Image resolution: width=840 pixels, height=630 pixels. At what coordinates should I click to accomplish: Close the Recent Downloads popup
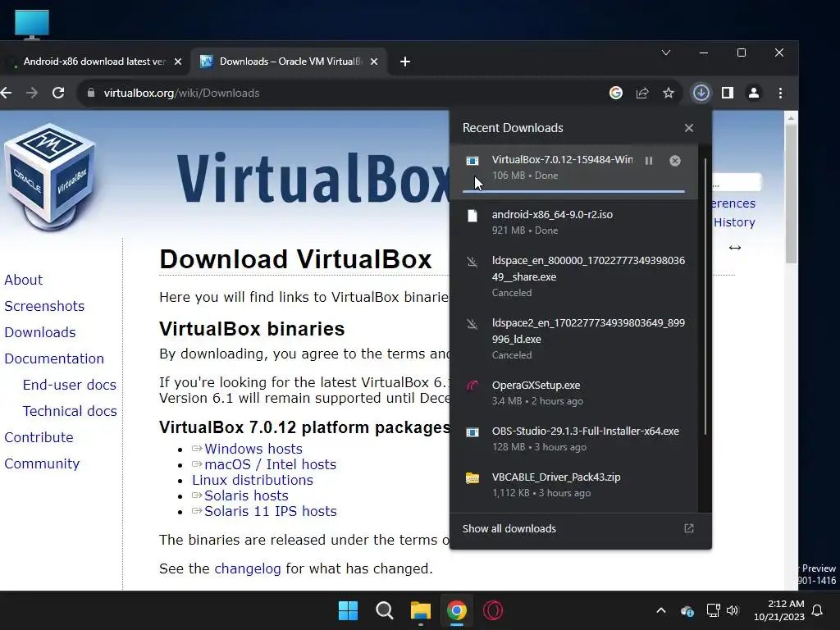coord(689,128)
